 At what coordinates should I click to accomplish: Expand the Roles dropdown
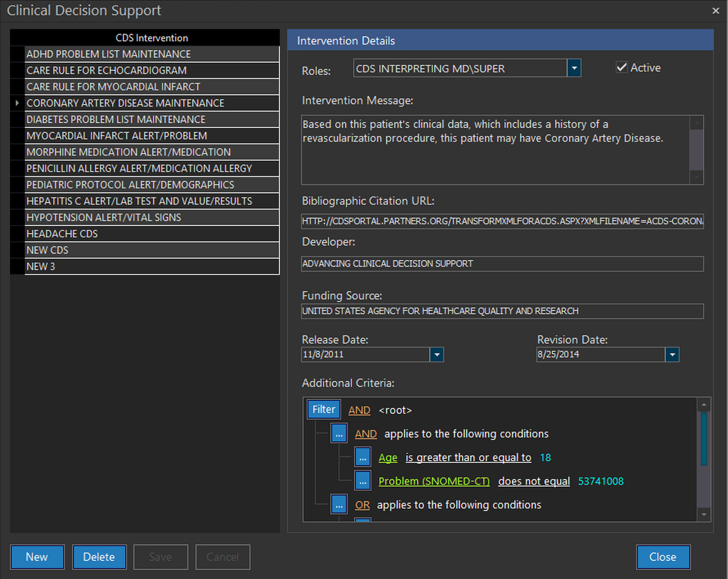(574, 69)
